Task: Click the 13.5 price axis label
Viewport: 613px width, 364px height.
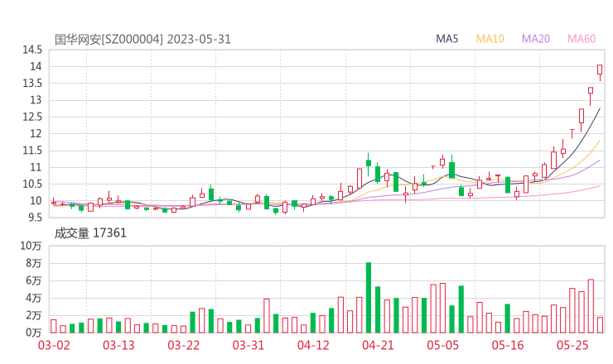Action: [x=32, y=84]
